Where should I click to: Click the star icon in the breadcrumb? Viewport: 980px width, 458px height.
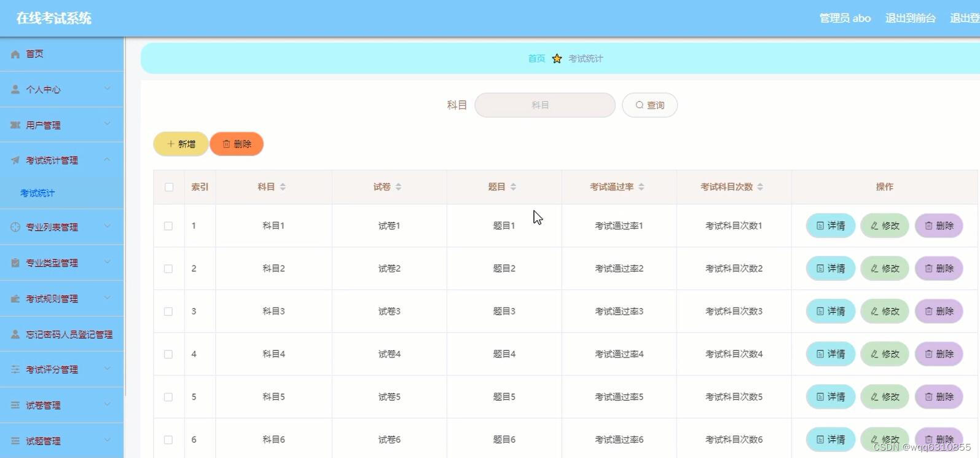pyautogui.click(x=557, y=58)
